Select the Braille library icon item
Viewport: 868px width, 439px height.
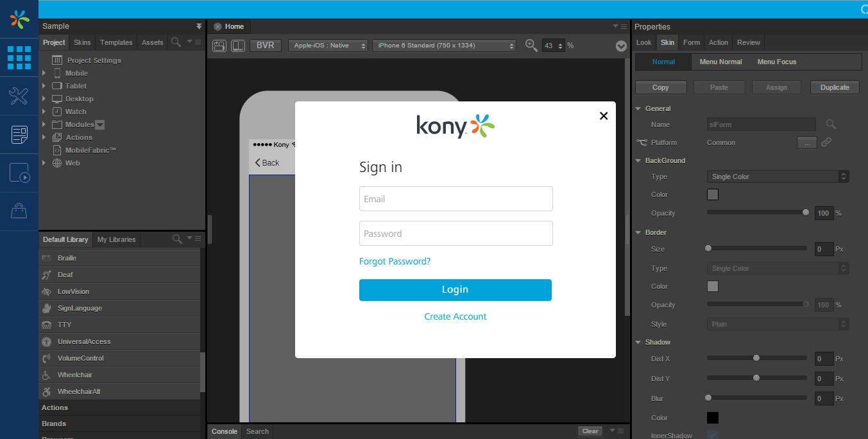tap(119, 258)
